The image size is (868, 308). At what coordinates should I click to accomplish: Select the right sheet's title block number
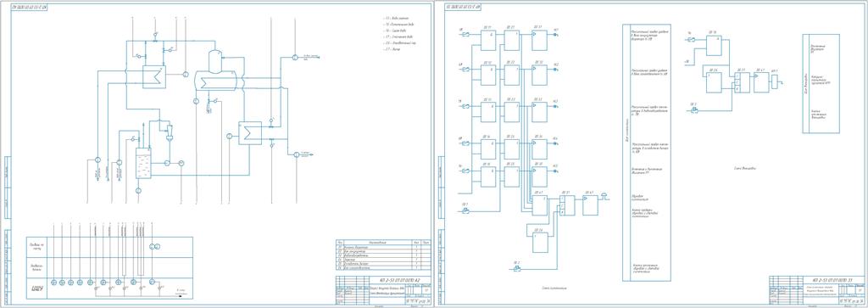pos(821,280)
